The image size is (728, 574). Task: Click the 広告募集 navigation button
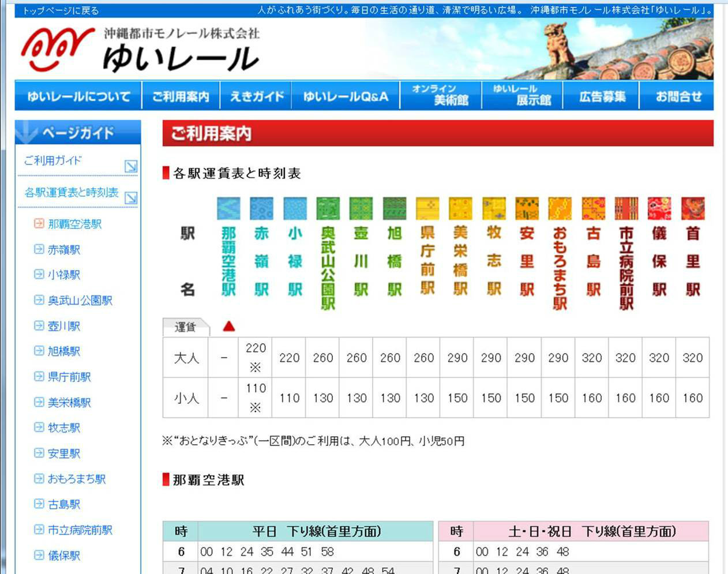pos(602,96)
